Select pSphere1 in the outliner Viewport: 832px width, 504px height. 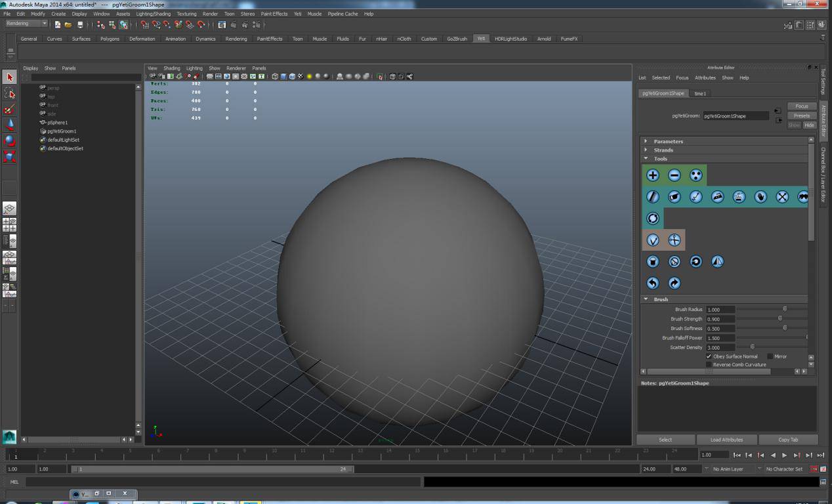[x=57, y=123]
